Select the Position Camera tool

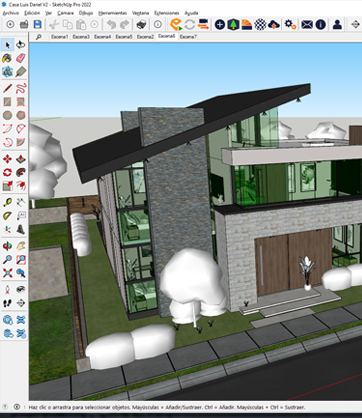point(8,289)
